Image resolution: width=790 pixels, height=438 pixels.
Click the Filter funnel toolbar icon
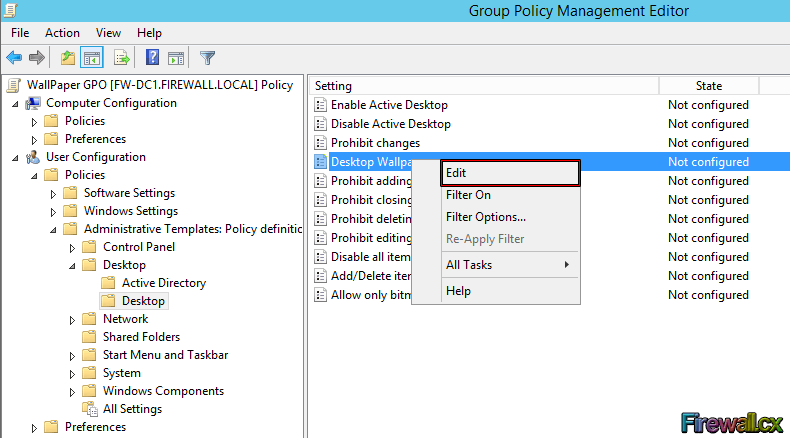tap(207, 58)
